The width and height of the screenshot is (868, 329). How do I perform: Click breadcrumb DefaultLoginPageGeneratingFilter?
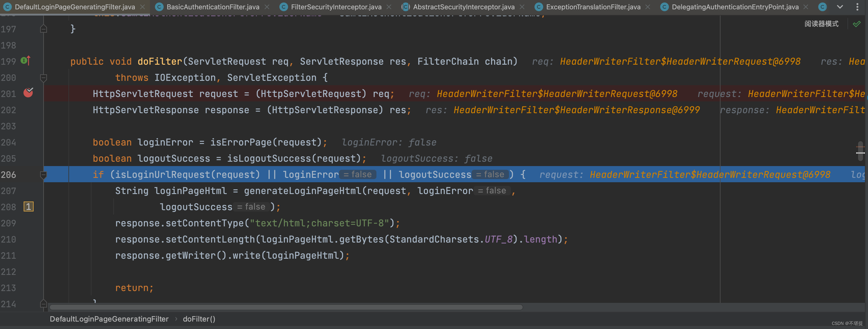(x=109, y=319)
